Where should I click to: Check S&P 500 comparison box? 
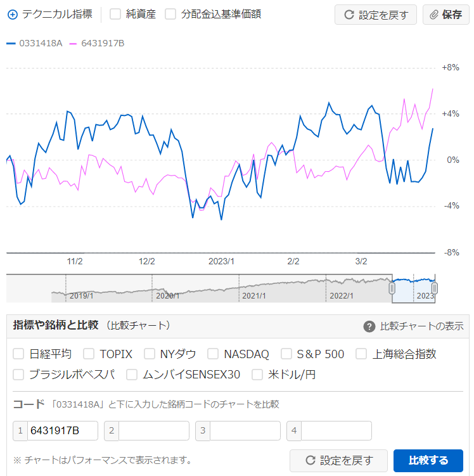(286, 354)
